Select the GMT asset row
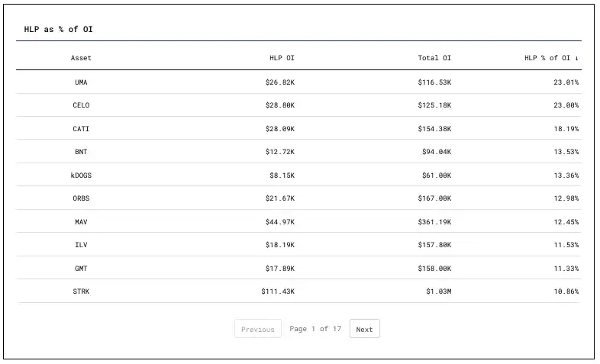The image size is (600, 364). click(x=81, y=268)
